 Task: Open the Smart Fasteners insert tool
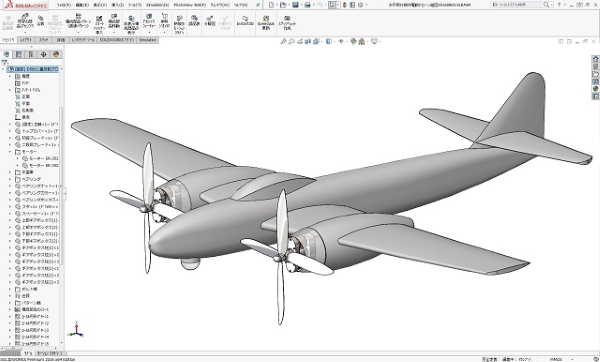click(x=99, y=25)
